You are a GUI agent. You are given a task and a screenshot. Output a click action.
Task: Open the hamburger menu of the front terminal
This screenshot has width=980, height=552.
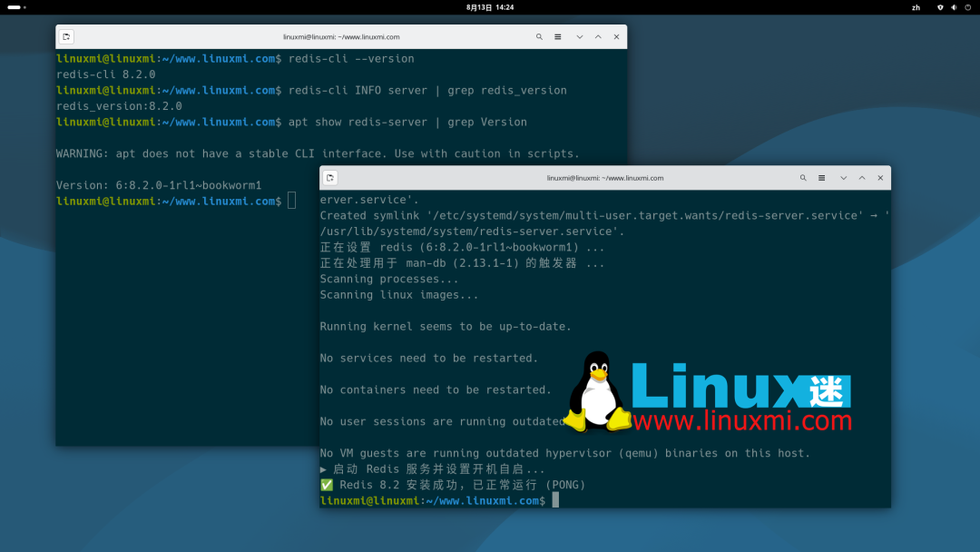pos(822,178)
